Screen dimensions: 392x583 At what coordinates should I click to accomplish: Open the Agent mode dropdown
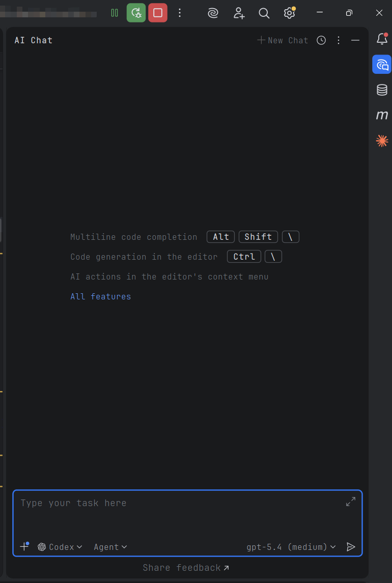pos(110,546)
